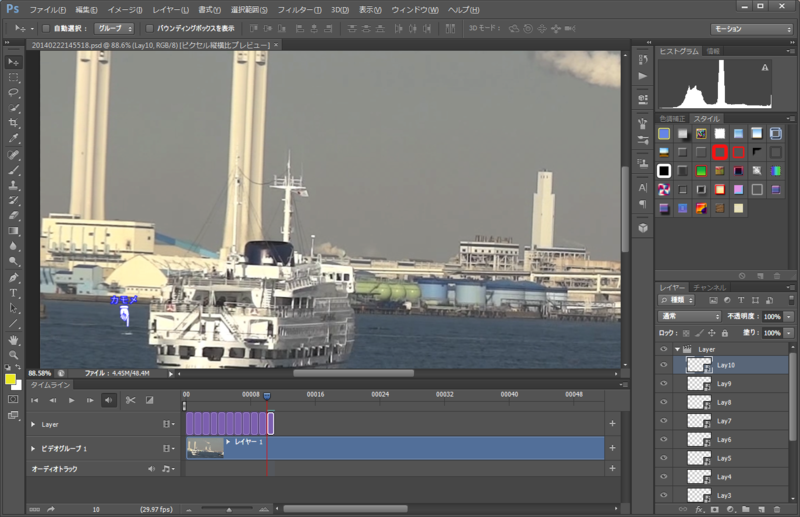Open the 通常 blend mode dropdown
The height and width of the screenshot is (517, 800).
click(689, 316)
